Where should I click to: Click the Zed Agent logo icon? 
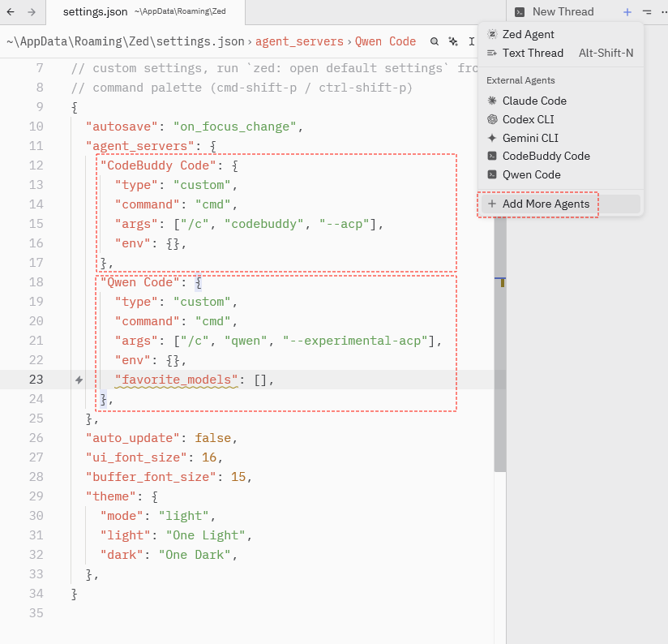point(492,34)
